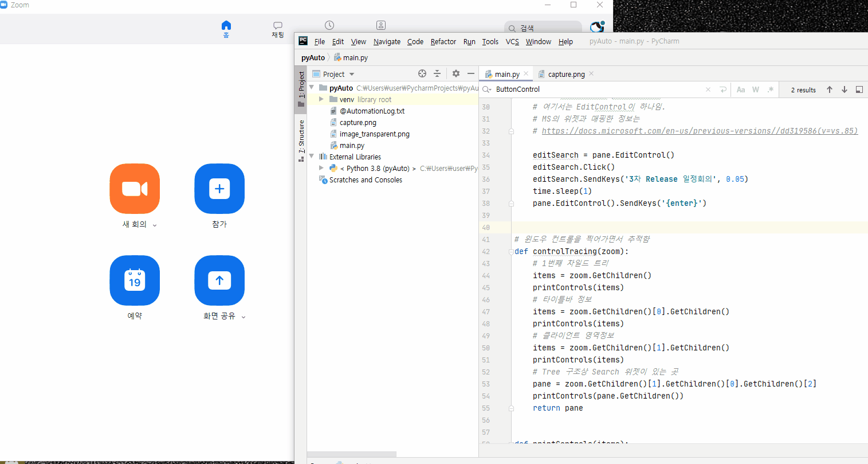Toggle the Structure tool window button
Image resolution: width=868 pixels, height=464 pixels.
click(x=301, y=141)
